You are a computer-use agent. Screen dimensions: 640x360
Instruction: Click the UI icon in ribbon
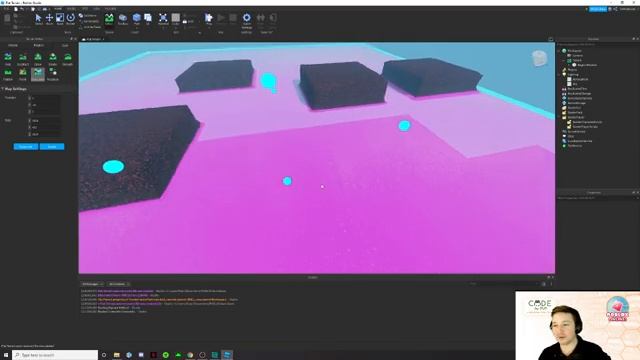148,19
